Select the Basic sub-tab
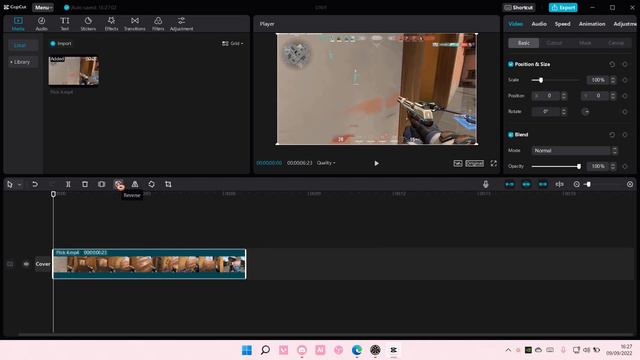640x360 pixels. pos(524,43)
